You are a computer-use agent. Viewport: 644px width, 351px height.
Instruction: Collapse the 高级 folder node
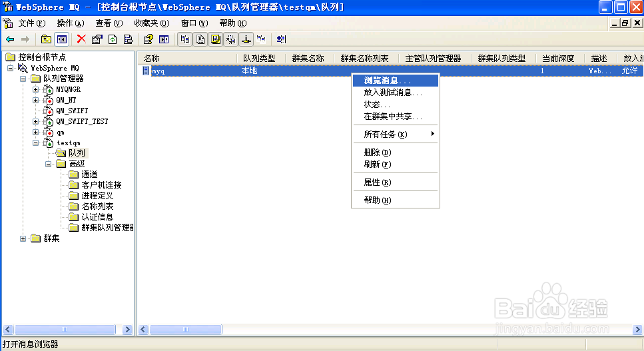pyautogui.click(x=48, y=165)
